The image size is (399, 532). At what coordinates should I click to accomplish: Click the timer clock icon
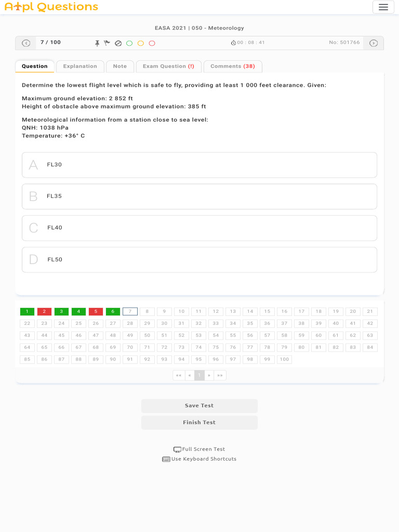(x=233, y=43)
